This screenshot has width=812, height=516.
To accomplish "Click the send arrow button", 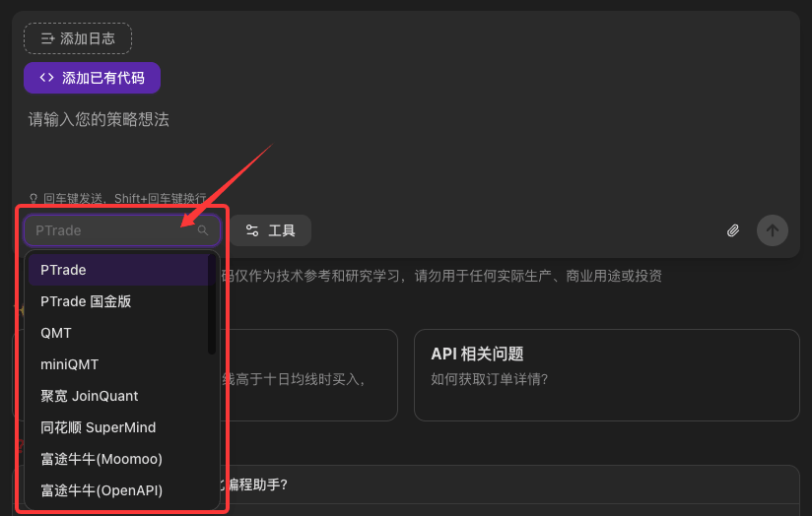I will [x=773, y=230].
